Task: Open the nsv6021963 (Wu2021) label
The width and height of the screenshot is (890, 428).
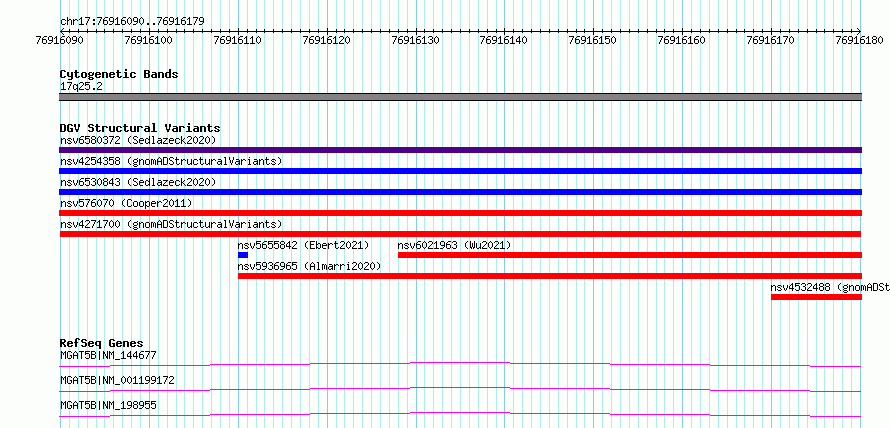Action: 454,245
